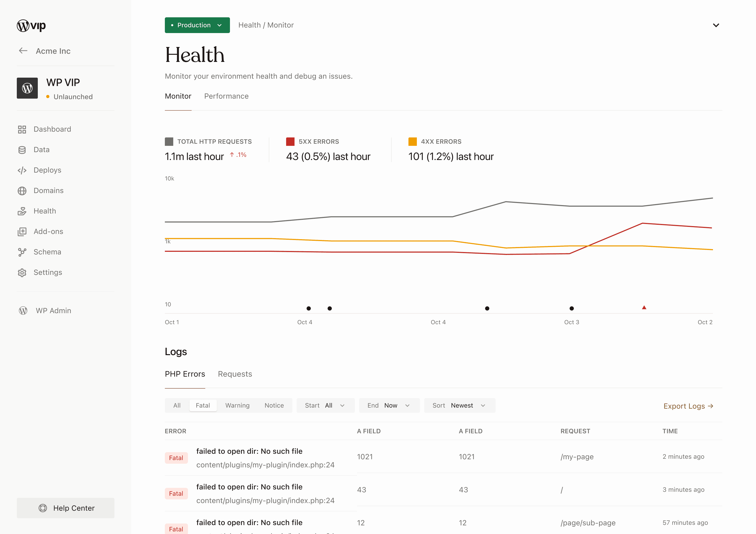Click the Deploys icon in sidebar

(x=22, y=170)
